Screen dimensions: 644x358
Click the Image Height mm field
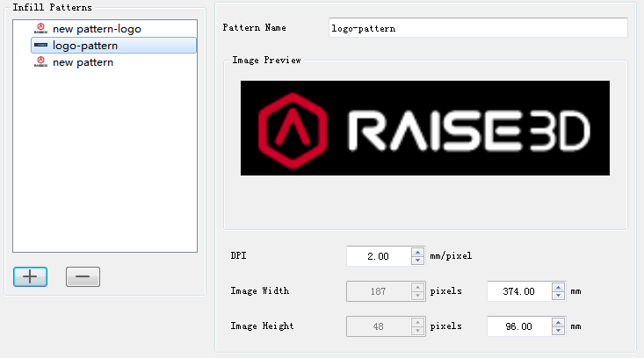coord(519,326)
